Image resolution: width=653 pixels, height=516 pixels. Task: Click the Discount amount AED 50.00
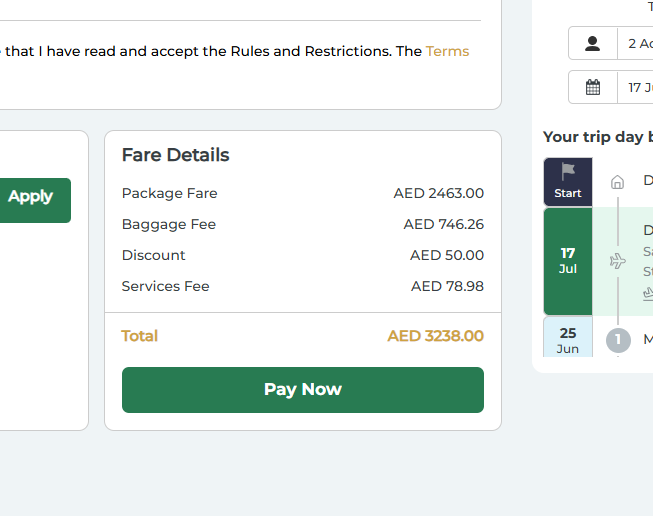click(446, 255)
